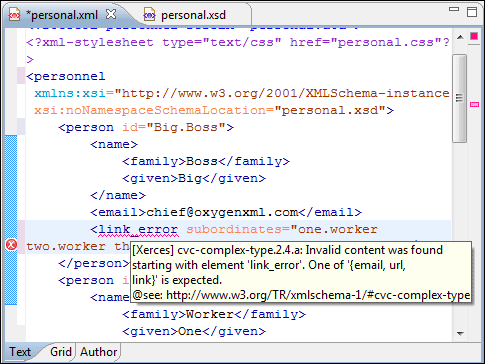The image size is (485, 364).
Task: Switch to Grid editing mode
Action: click(x=61, y=352)
